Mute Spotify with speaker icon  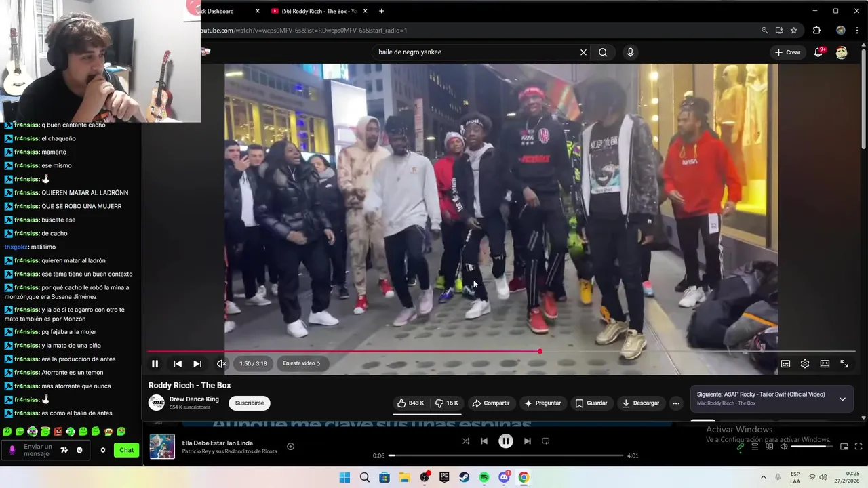(784, 447)
